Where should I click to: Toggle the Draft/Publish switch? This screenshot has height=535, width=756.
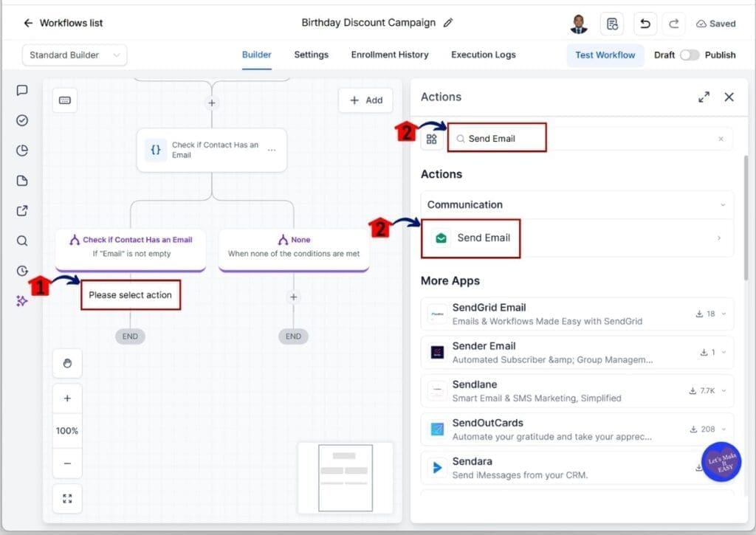[x=690, y=55]
